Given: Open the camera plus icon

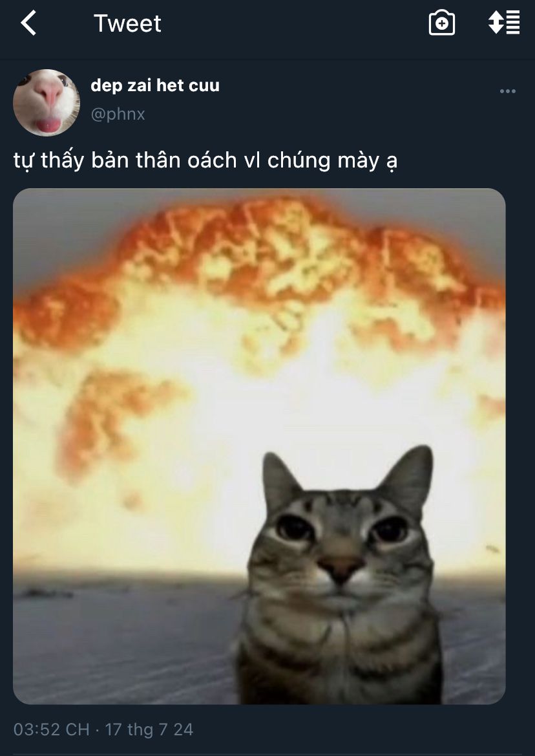Looking at the screenshot, I should pyautogui.click(x=441, y=23).
